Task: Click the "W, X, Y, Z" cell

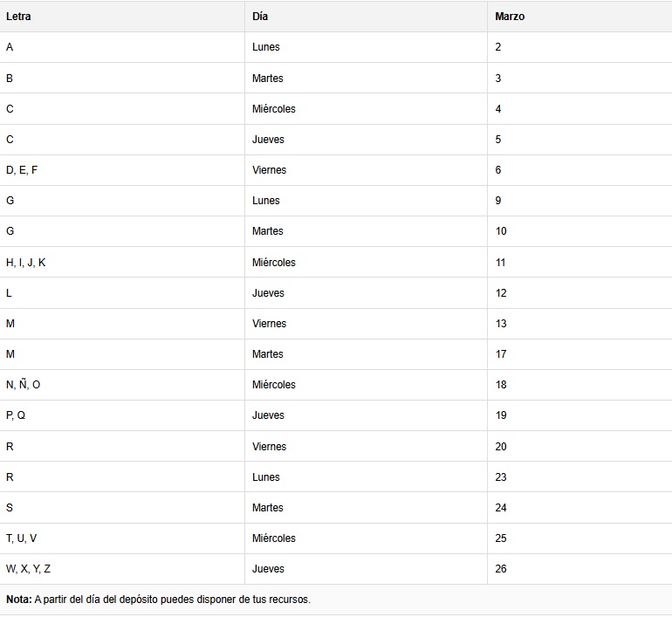Action: tap(29, 569)
